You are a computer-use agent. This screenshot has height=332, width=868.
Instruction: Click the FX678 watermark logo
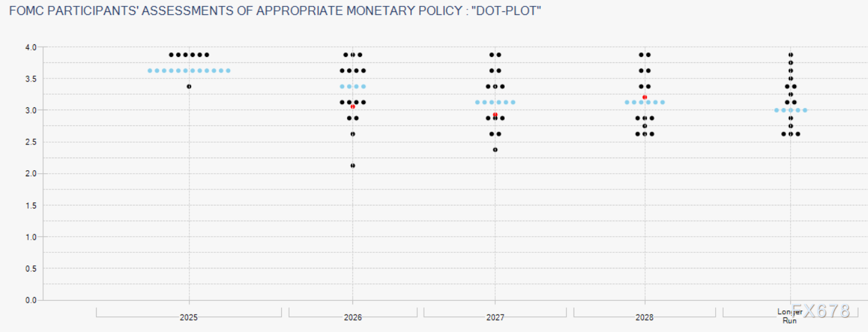pyautogui.click(x=821, y=310)
